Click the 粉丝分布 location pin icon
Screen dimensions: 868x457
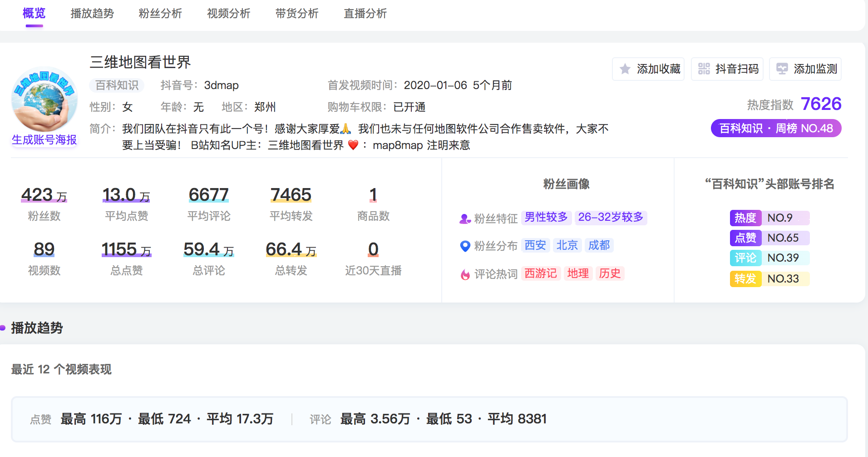click(x=465, y=246)
